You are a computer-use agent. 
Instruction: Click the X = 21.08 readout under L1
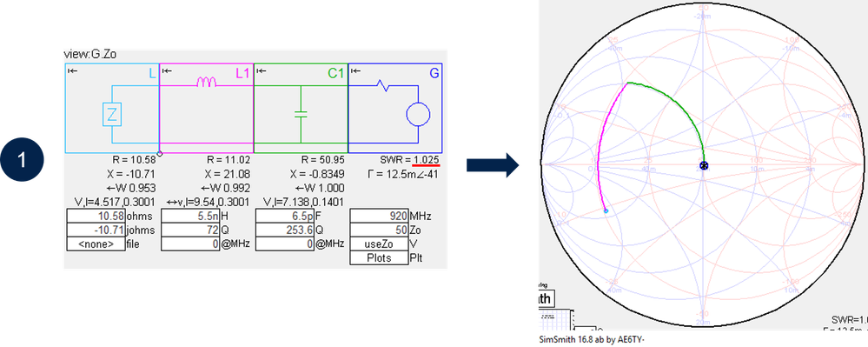(227, 174)
